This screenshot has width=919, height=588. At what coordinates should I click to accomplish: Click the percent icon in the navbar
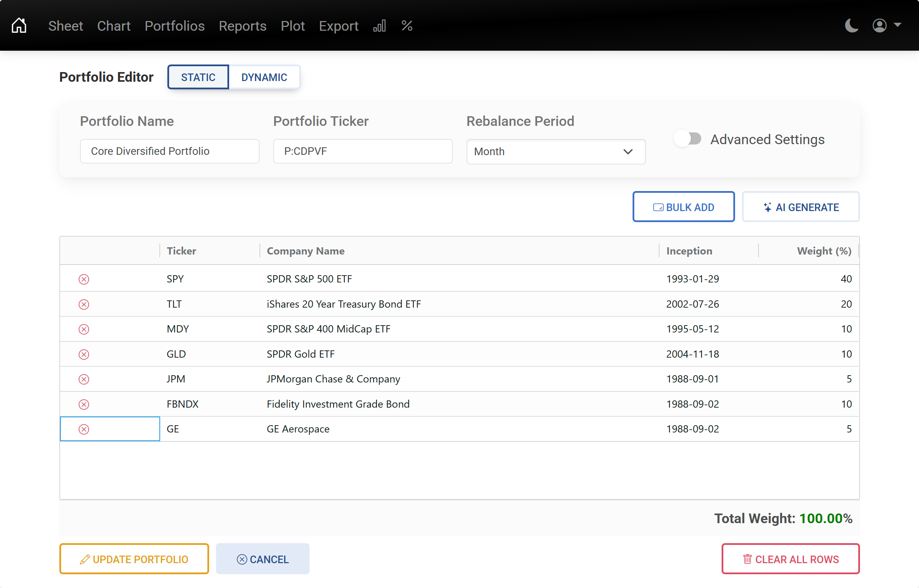407,26
